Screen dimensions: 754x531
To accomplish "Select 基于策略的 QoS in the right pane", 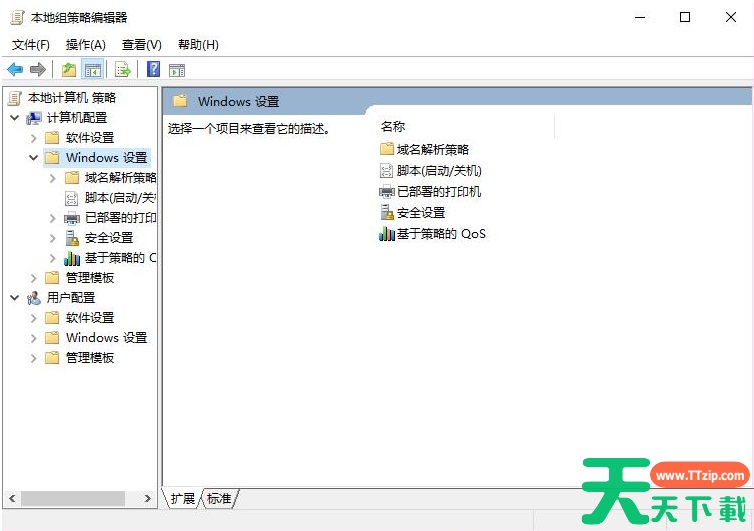I will click(x=440, y=233).
